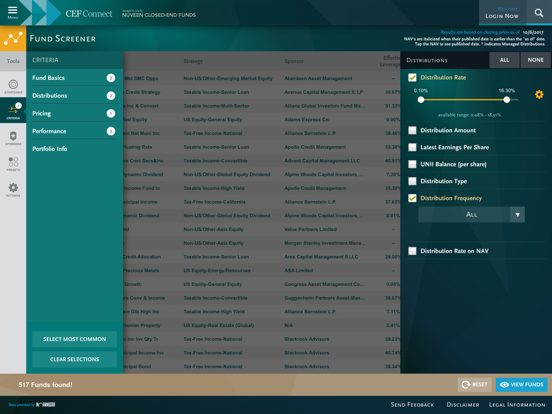This screenshot has height=414, width=552.
Task: Open the Disclaimer link
Action: point(463,404)
